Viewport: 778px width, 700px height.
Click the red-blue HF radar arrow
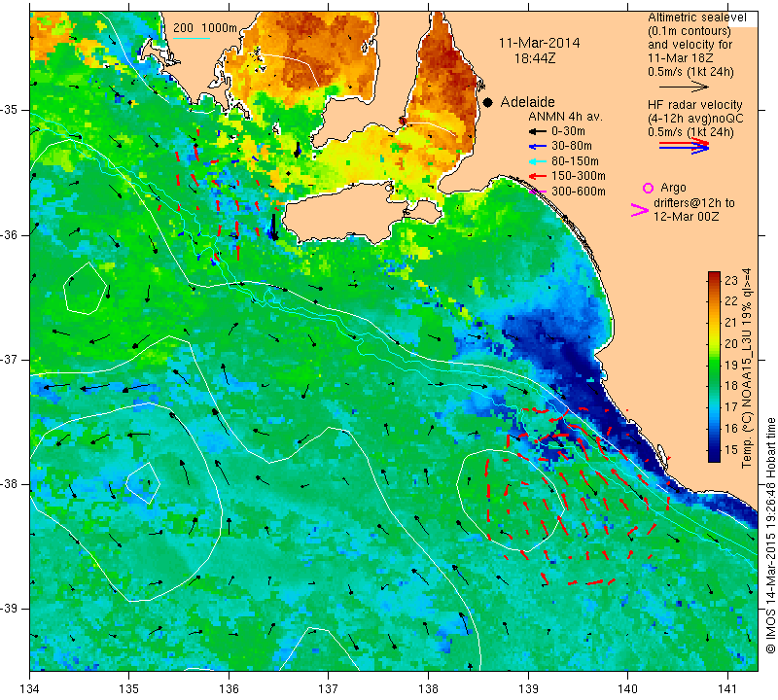pyautogui.click(x=684, y=146)
